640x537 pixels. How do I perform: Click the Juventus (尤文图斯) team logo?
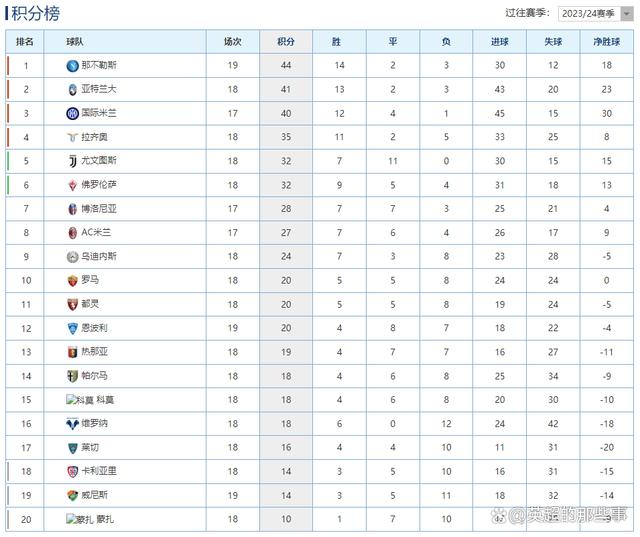point(72,161)
